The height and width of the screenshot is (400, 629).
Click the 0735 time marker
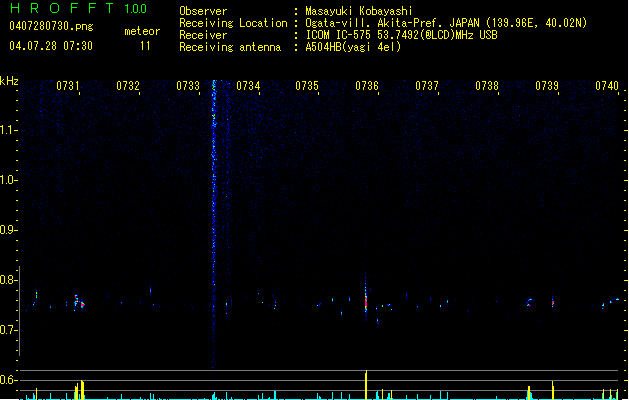(307, 86)
